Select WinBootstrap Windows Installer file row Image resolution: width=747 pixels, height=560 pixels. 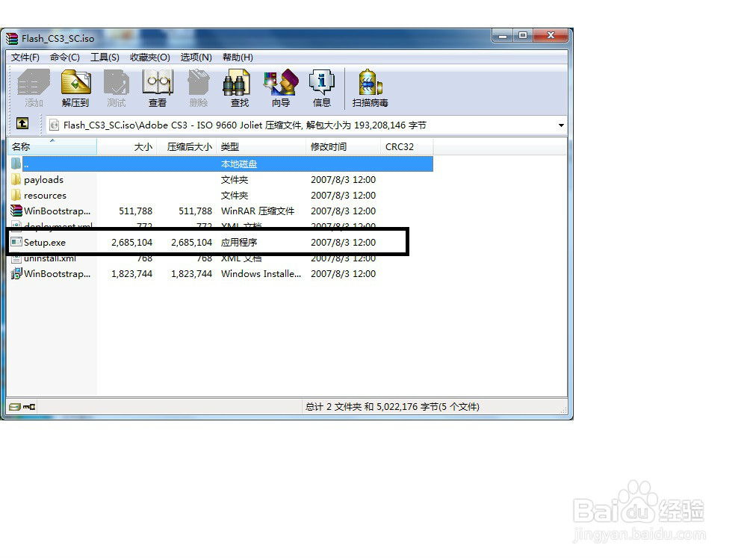[x=220, y=274]
